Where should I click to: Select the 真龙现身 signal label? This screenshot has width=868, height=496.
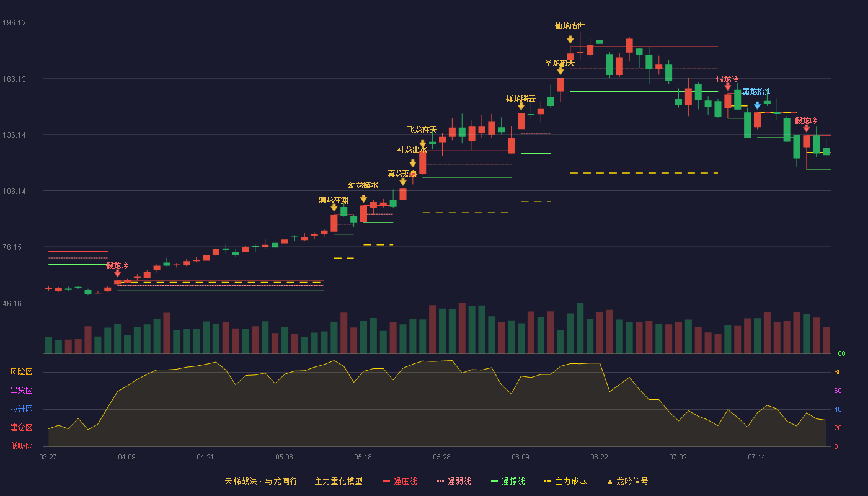coord(402,174)
